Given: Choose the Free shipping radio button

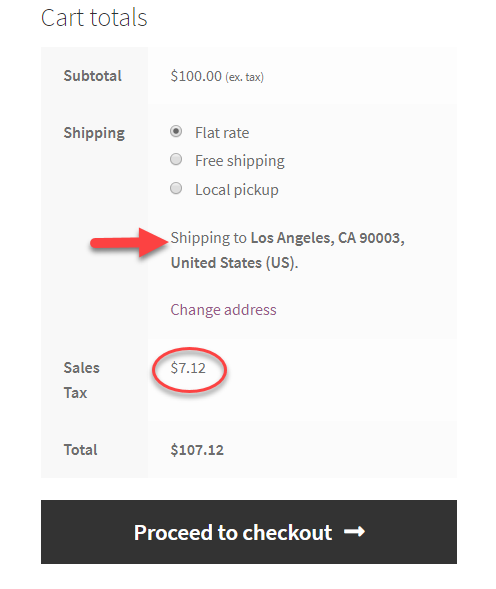Looking at the screenshot, I should 176,160.
